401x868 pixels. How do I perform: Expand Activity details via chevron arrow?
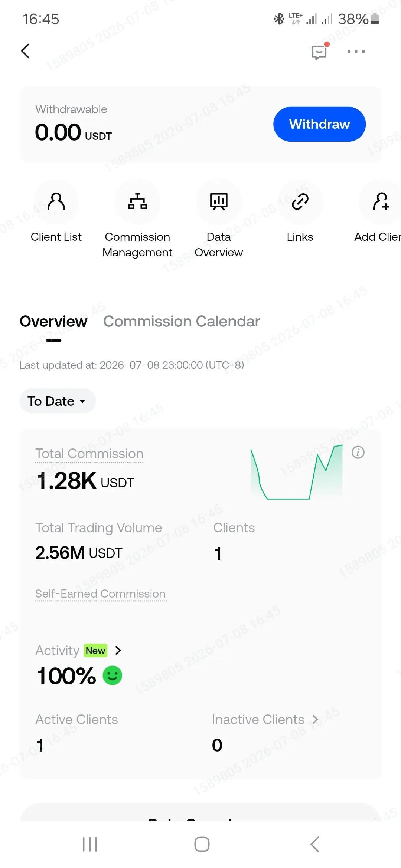click(x=118, y=650)
